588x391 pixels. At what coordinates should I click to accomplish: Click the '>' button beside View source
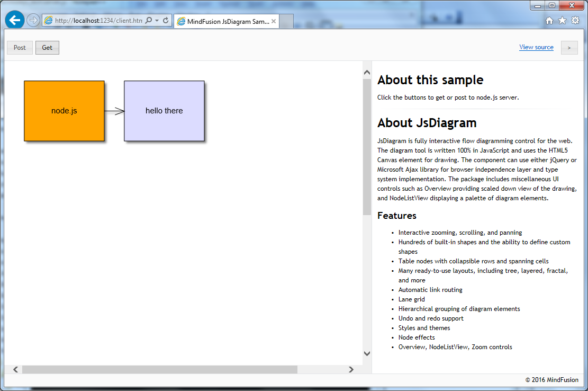[569, 47]
